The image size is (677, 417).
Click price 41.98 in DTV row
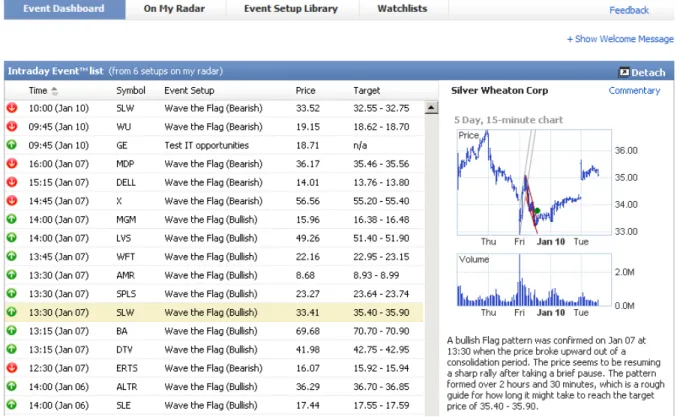(307, 349)
